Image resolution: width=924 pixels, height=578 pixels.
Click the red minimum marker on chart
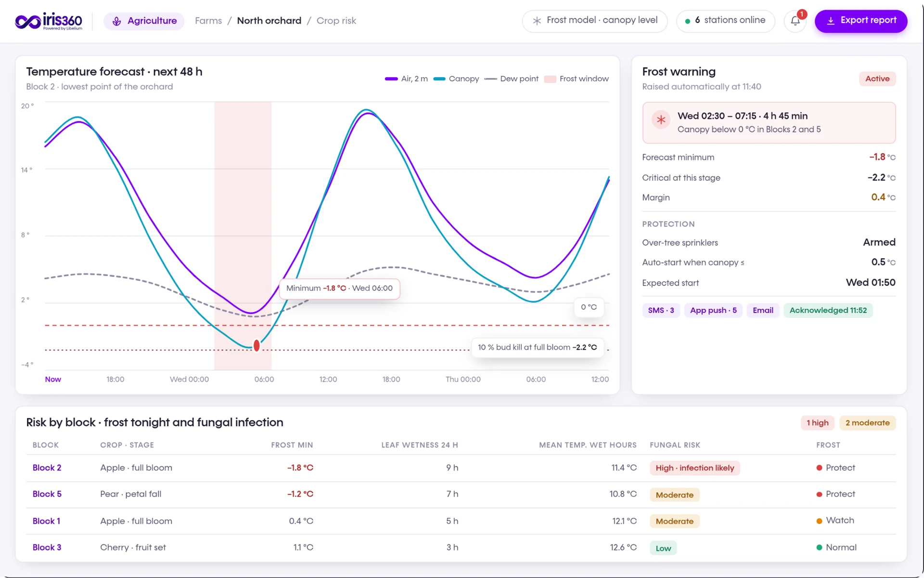point(257,345)
